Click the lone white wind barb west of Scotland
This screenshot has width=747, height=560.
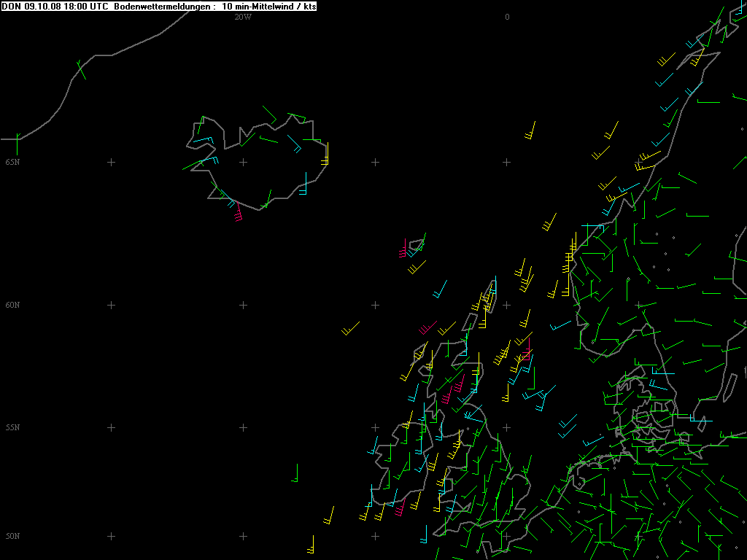tap(351, 328)
